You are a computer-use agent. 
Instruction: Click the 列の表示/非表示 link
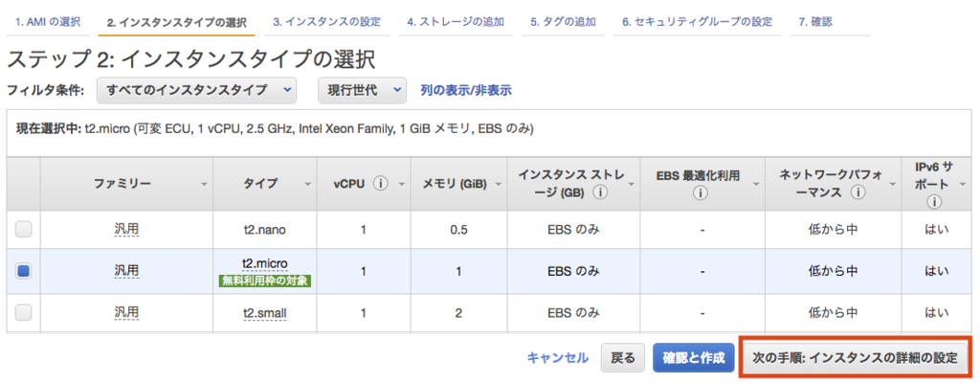[x=466, y=90]
